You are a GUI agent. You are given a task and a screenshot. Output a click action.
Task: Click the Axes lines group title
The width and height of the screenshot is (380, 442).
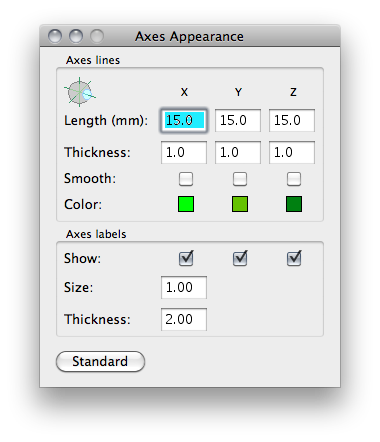point(93,60)
